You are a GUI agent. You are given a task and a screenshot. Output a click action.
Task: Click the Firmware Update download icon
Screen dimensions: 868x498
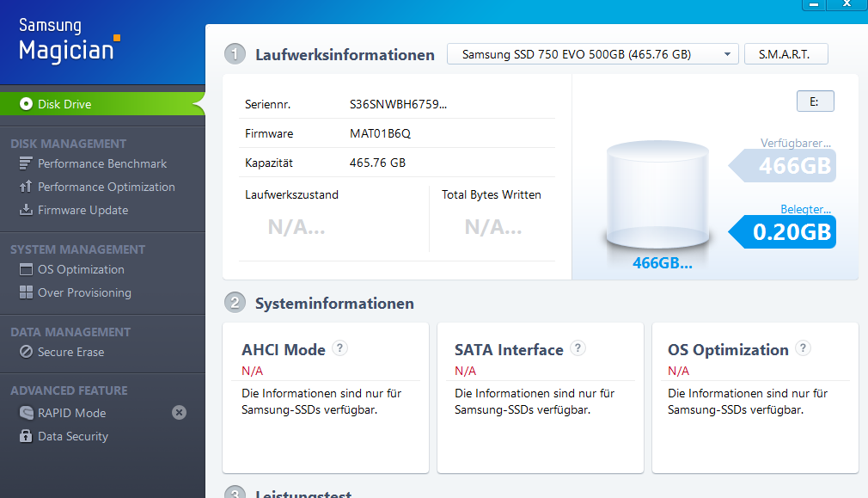[x=26, y=210]
